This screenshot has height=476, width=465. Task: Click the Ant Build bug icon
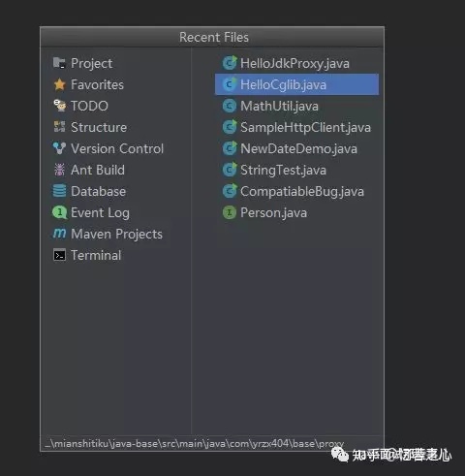(59, 170)
